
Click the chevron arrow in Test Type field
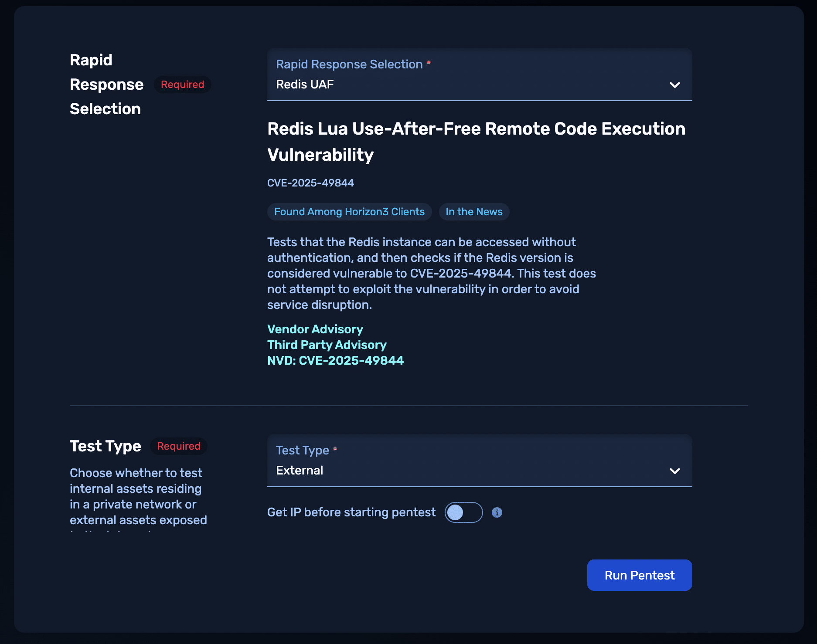coord(674,471)
